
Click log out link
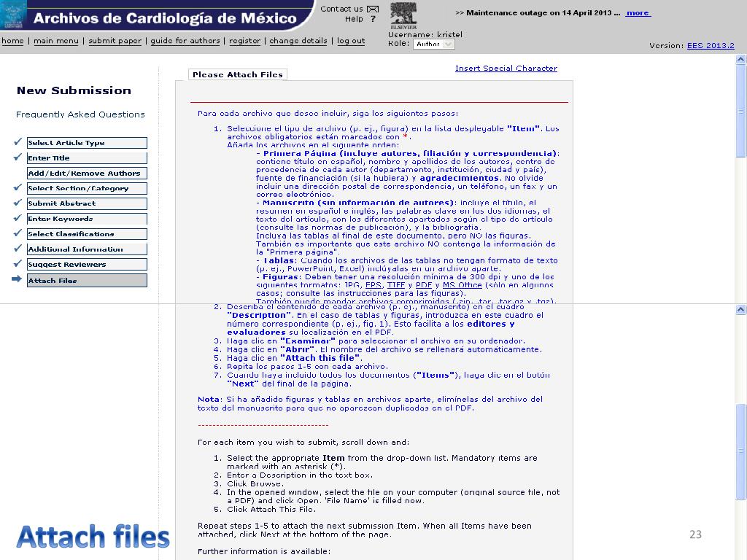pyautogui.click(x=351, y=41)
